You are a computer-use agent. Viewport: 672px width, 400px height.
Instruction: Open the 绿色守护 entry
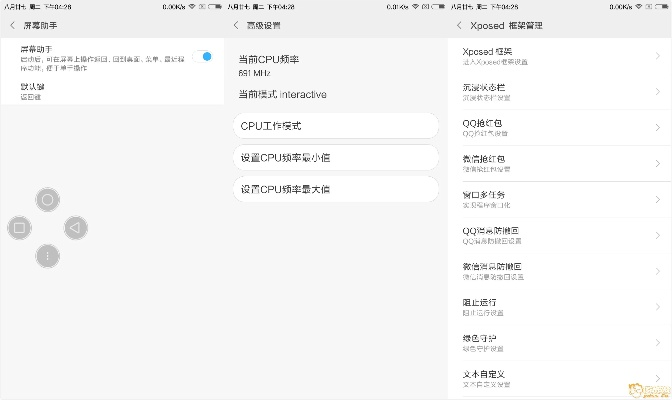point(559,343)
